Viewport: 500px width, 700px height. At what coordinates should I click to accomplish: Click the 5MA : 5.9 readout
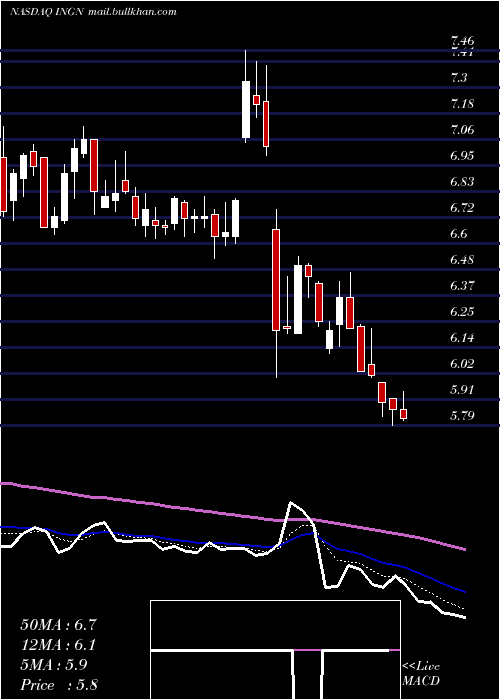point(54,664)
